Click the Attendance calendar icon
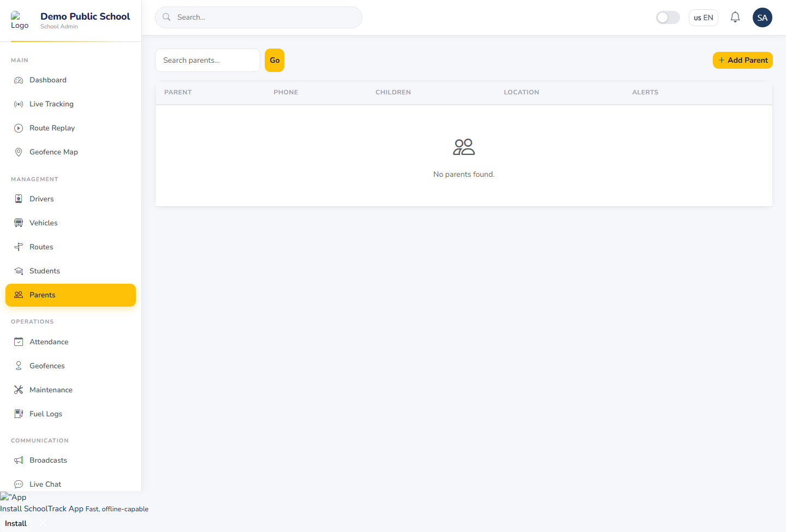Screen dimensions: 786x532 coord(19,342)
